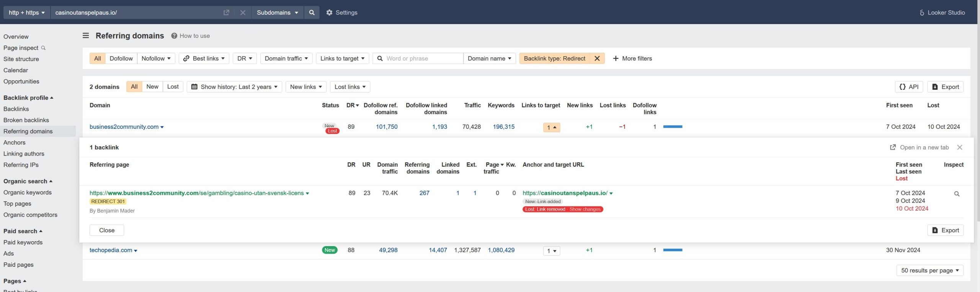Close the 1 backlink panel with X

tap(959, 148)
